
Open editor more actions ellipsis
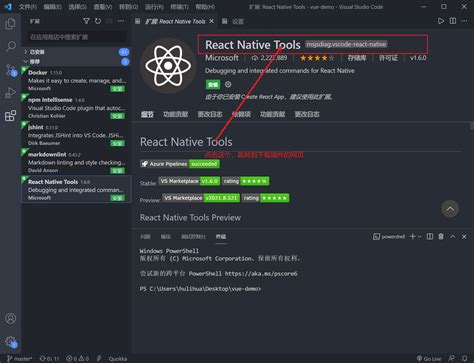click(464, 21)
